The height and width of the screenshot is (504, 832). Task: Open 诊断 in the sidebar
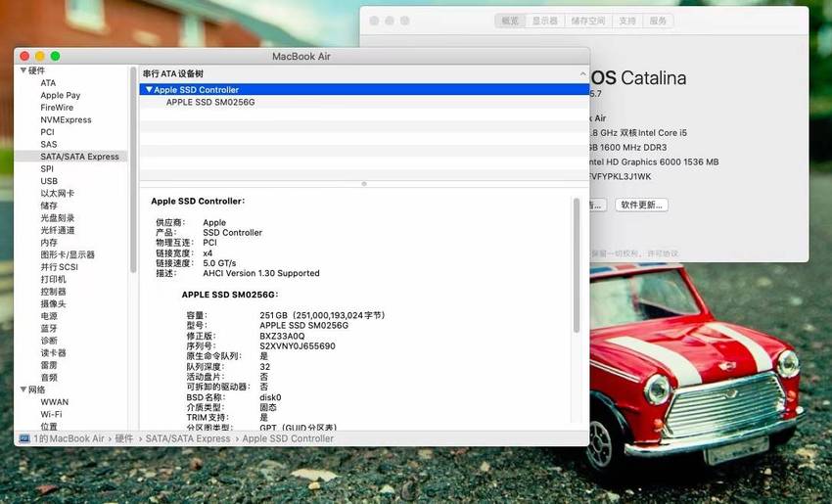coord(49,340)
